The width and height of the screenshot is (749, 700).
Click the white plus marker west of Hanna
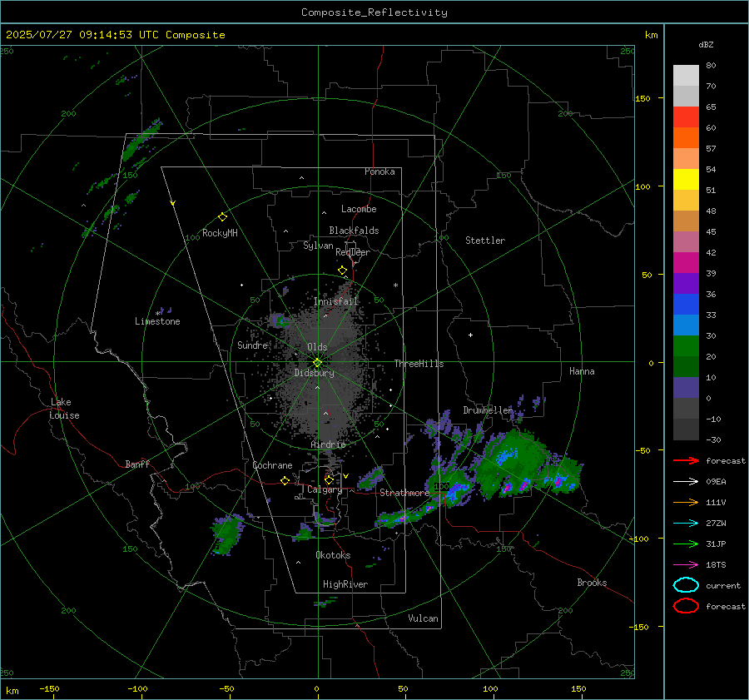470,335
